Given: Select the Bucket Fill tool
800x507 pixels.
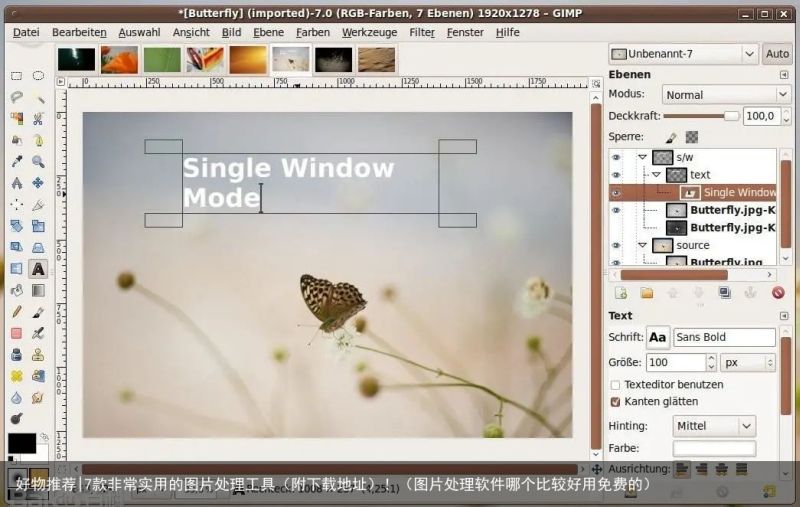Looking at the screenshot, I should coord(16,290).
